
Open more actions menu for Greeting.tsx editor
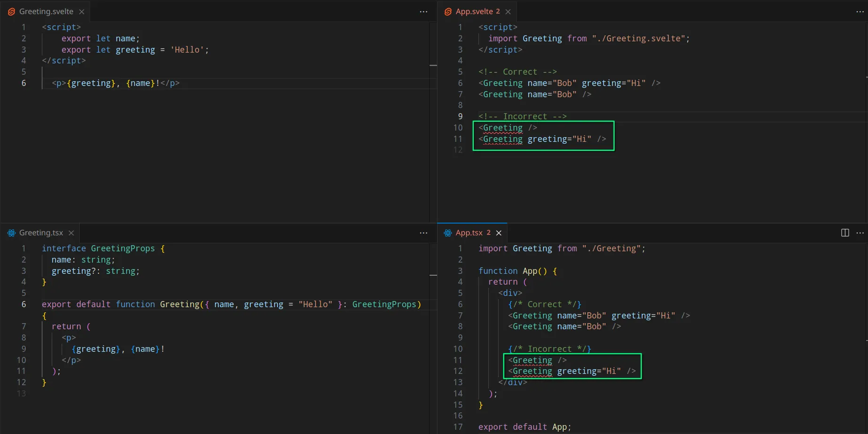[x=423, y=233]
